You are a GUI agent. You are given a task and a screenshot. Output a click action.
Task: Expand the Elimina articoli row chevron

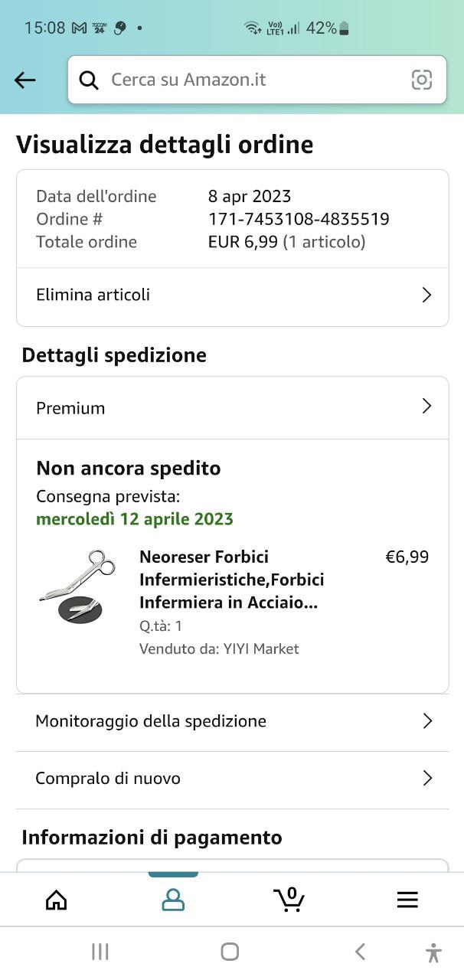click(x=427, y=296)
